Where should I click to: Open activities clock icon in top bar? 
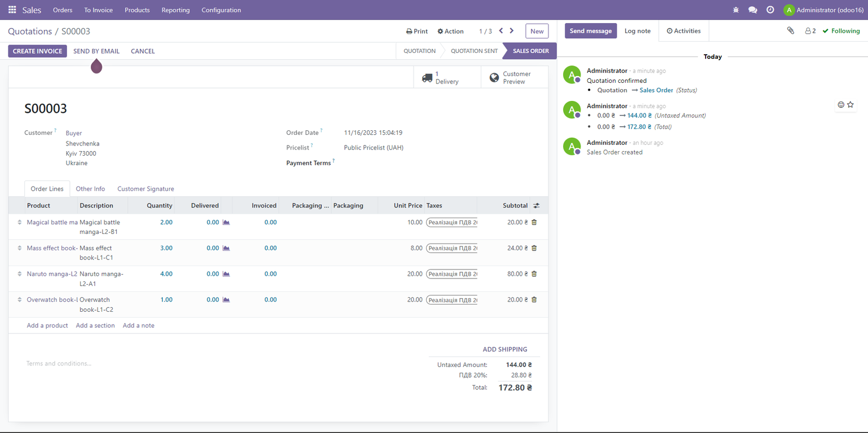(x=770, y=10)
